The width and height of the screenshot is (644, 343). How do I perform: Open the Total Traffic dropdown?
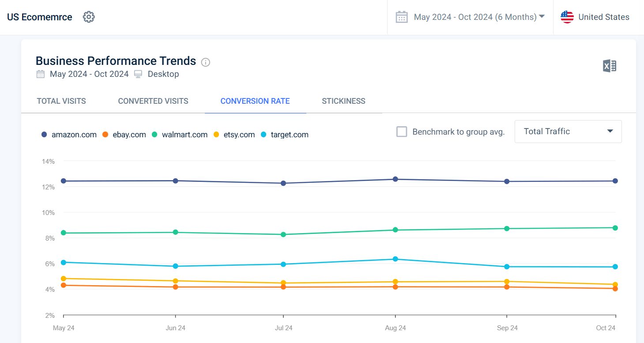click(x=568, y=132)
